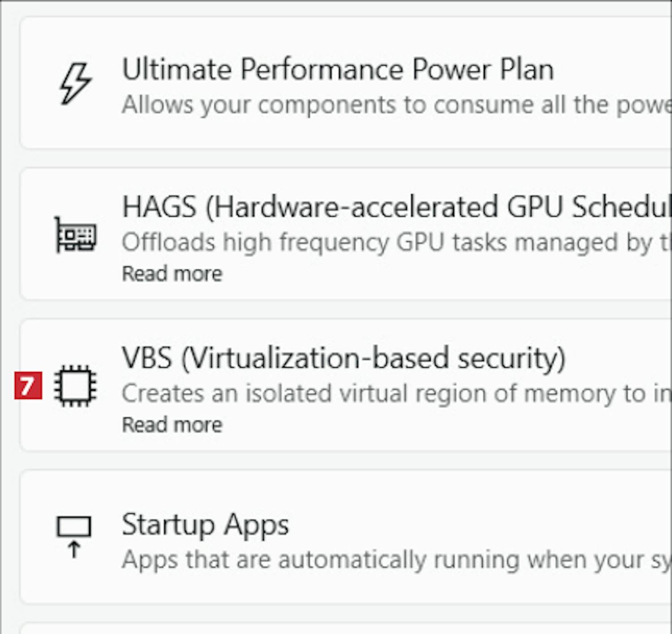Image resolution: width=672 pixels, height=634 pixels.
Task: Click the lightning bolt power plan icon
Action: click(x=75, y=83)
